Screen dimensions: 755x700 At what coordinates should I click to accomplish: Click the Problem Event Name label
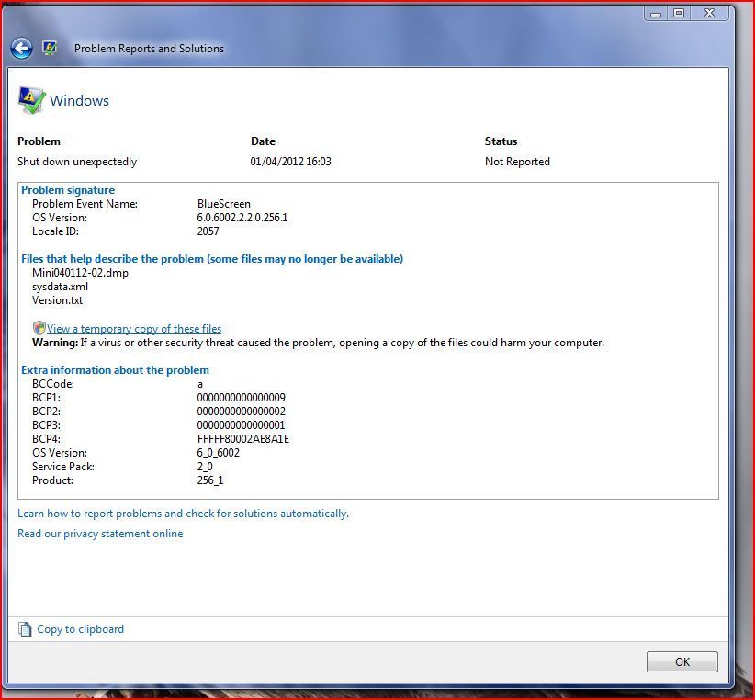85,204
